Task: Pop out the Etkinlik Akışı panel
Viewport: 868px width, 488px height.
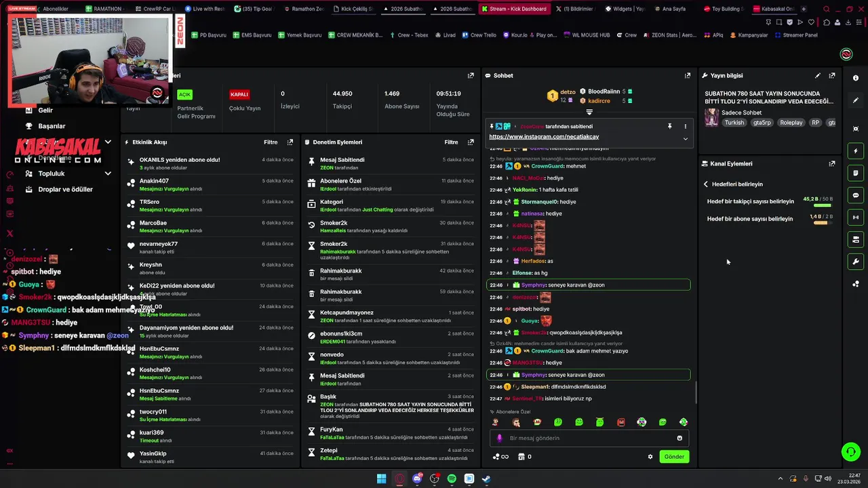Action: pos(290,142)
